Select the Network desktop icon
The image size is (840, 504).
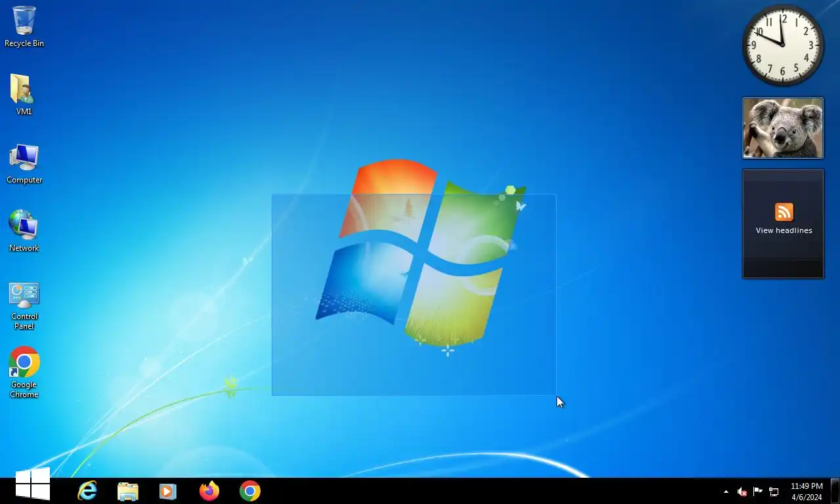coord(24,231)
